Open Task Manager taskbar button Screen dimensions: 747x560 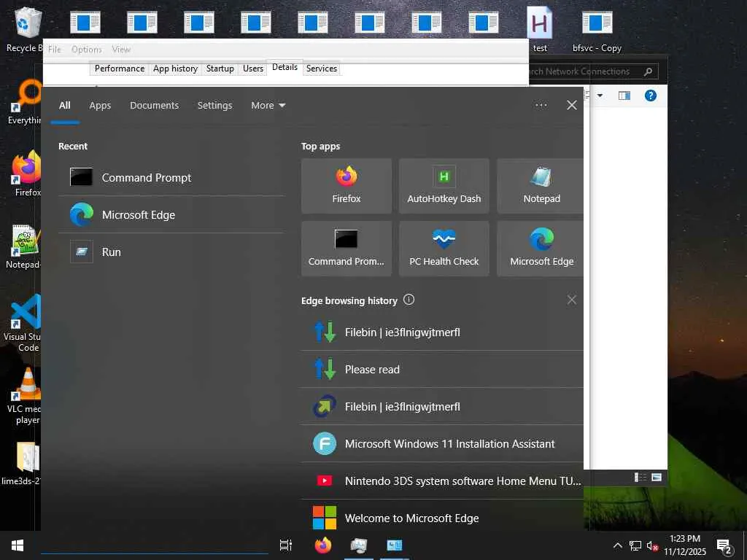click(359, 545)
